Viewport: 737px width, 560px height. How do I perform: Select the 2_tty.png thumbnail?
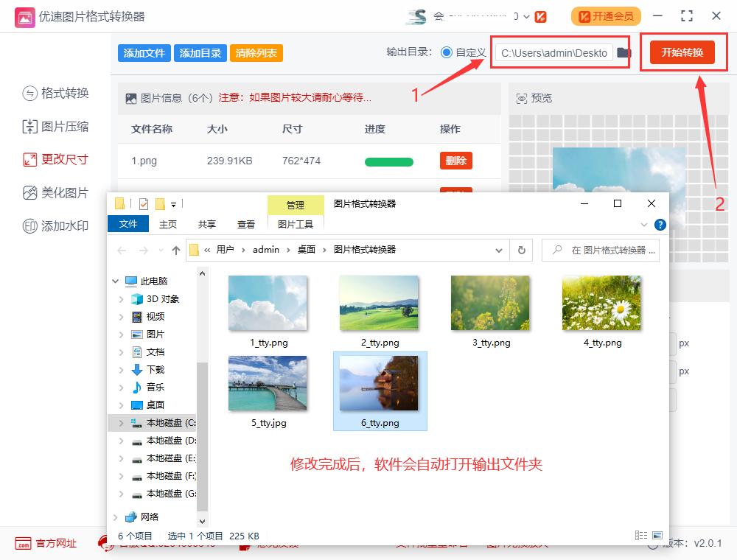coord(379,302)
